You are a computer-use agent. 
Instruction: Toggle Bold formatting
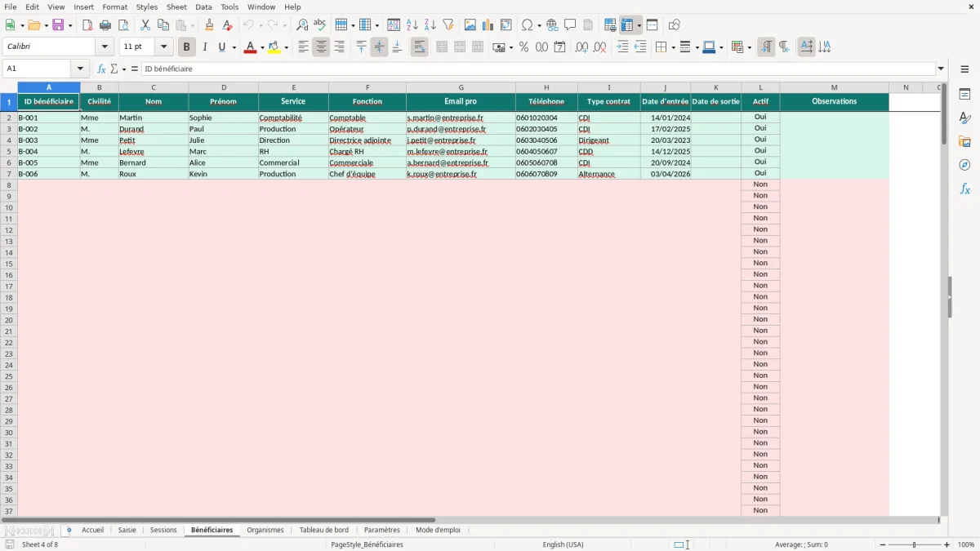[x=187, y=47]
